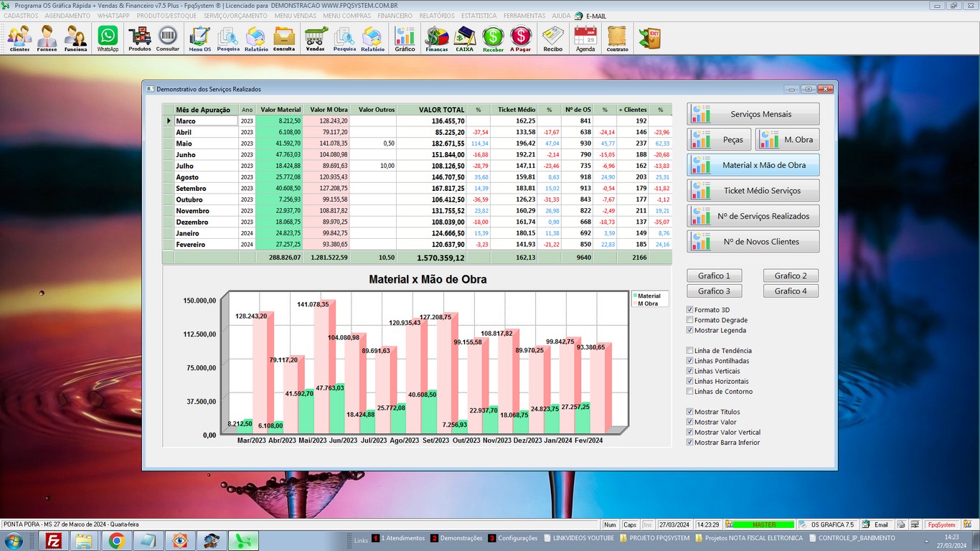Open the Fornece suppliers icon
980x551 pixels.
point(47,38)
